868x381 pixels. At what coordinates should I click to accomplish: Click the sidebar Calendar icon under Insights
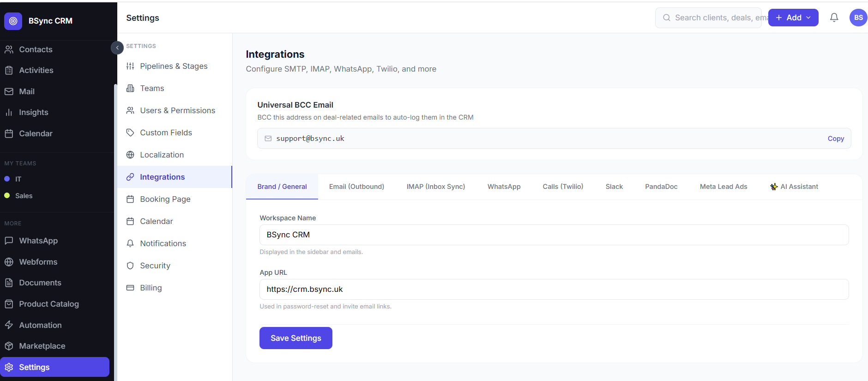tap(9, 133)
